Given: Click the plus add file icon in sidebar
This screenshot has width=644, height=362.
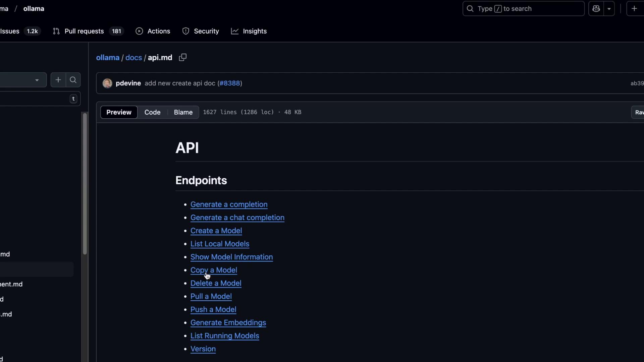Looking at the screenshot, I should coord(58,80).
